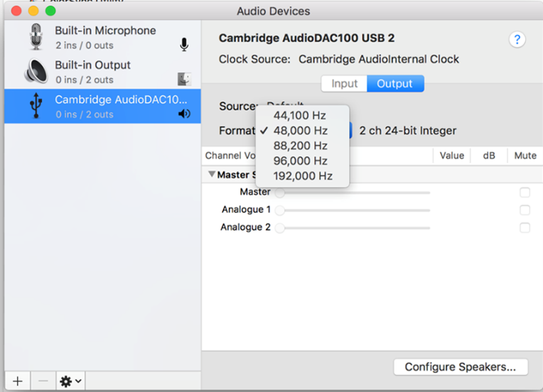The height and width of the screenshot is (392, 543).
Task: Click the minus remove device button
Action: coord(43,381)
